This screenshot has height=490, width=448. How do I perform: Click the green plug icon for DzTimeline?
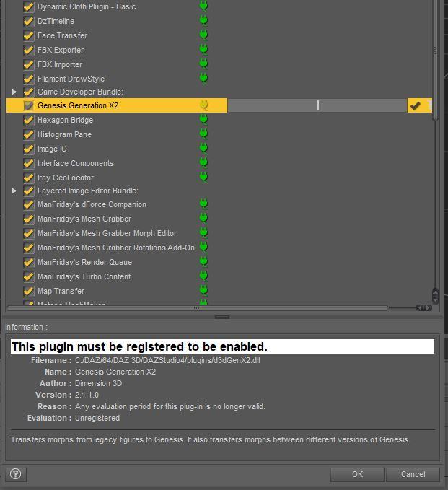pos(203,20)
